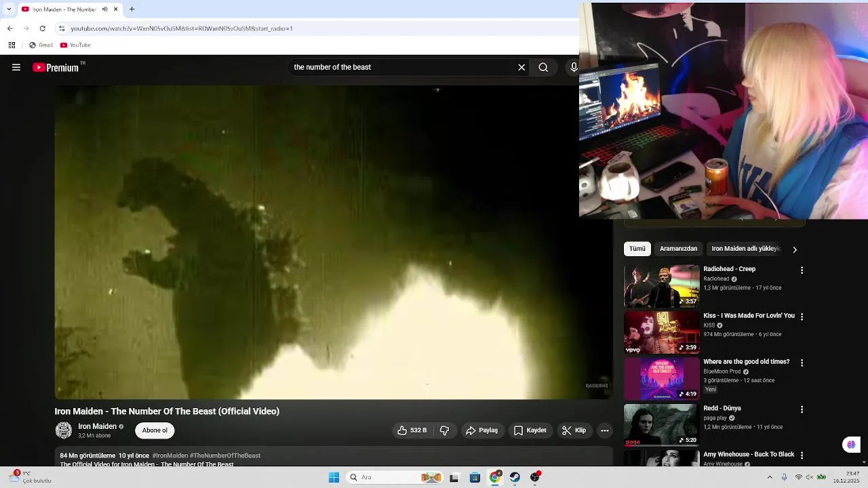Expand the Chrome tab search dropdown
Image resolution: width=868 pixels, height=488 pixels.
pyautogui.click(x=9, y=9)
